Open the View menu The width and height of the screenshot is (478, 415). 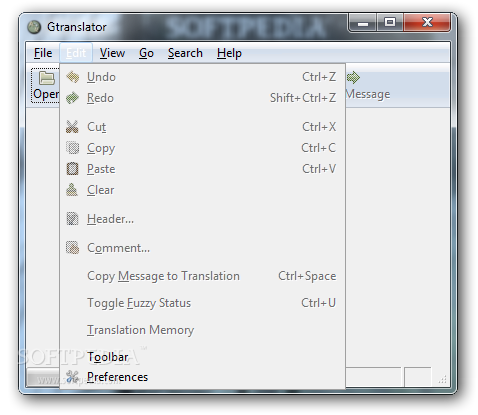[112, 53]
